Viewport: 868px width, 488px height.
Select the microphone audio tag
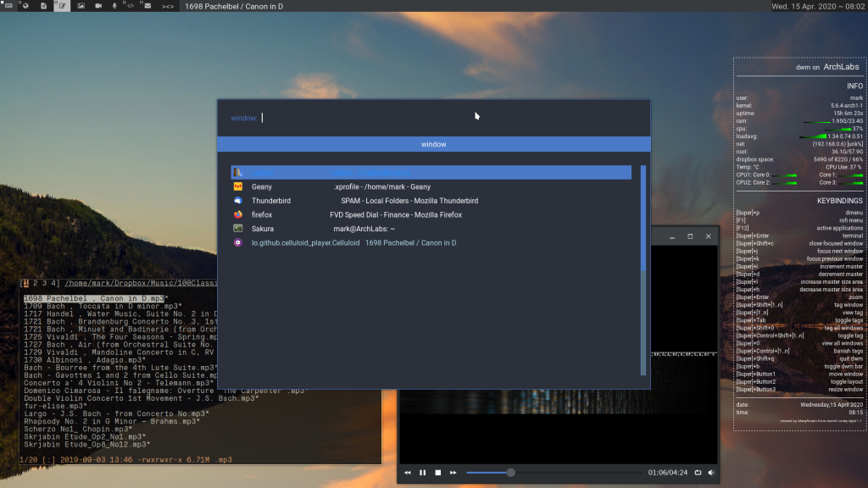coord(114,6)
